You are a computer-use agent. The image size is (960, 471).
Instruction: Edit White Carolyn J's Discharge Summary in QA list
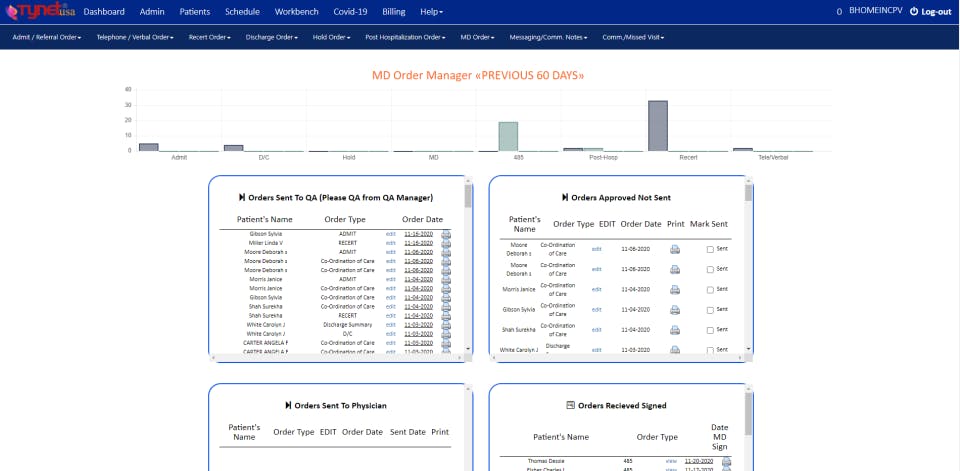click(x=391, y=325)
